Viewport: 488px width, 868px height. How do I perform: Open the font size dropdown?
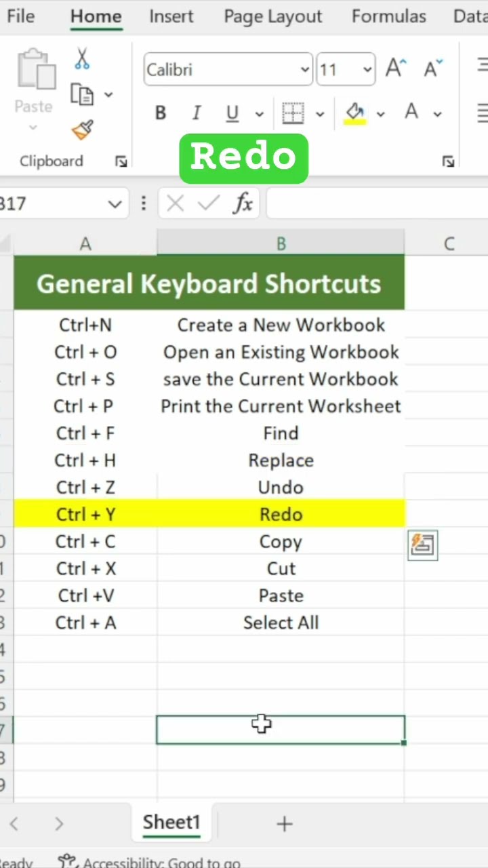(x=367, y=70)
